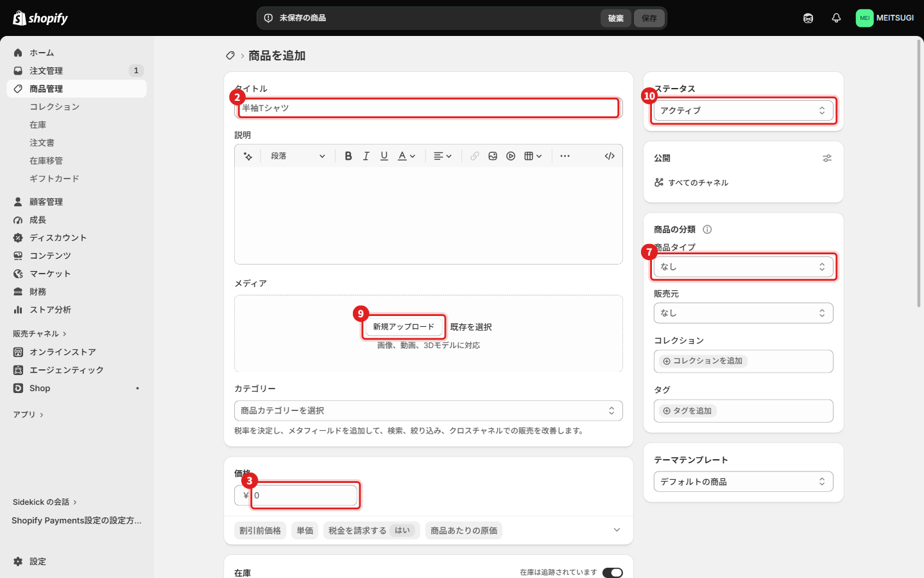924x578 pixels.
Task: Open text alignment options
Action: tap(443, 156)
